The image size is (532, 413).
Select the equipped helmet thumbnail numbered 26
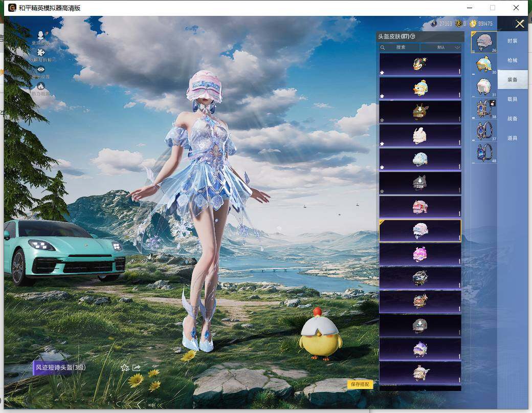point(484,42)
